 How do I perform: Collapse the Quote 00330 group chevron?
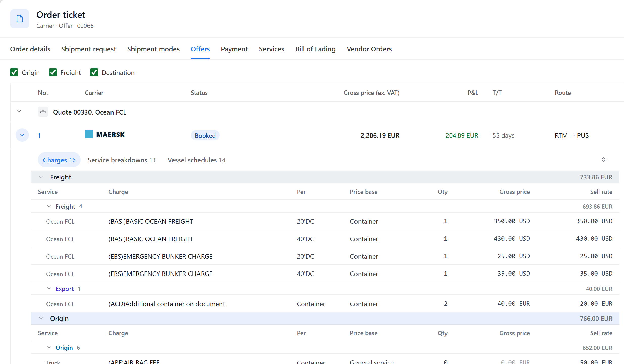pyautogui.click(x=19, y=111)
